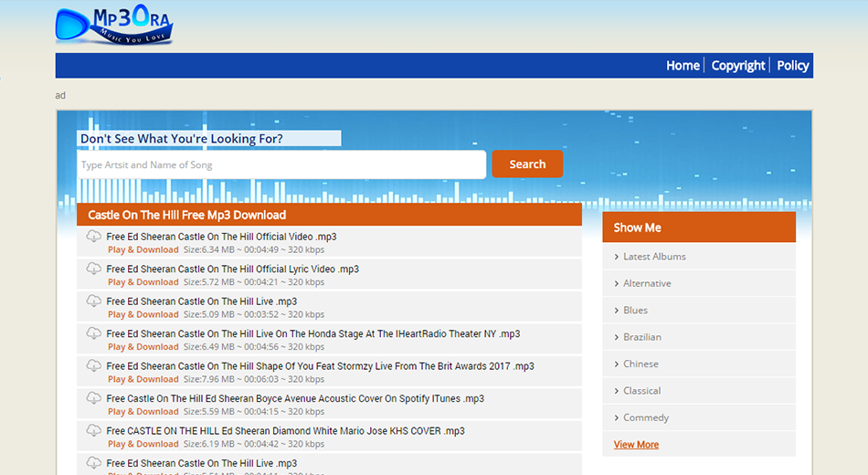The height and width of the screenshot is (475, 868).
Task: Expand the Commedy category chevron
Action: pos(616,418)
